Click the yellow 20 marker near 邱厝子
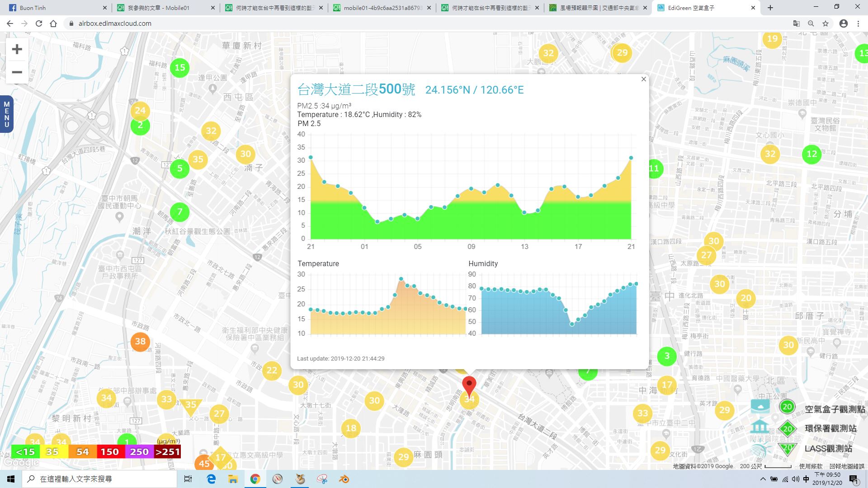Viewport: 868px width, 488px height. click(x=746, y=298)
